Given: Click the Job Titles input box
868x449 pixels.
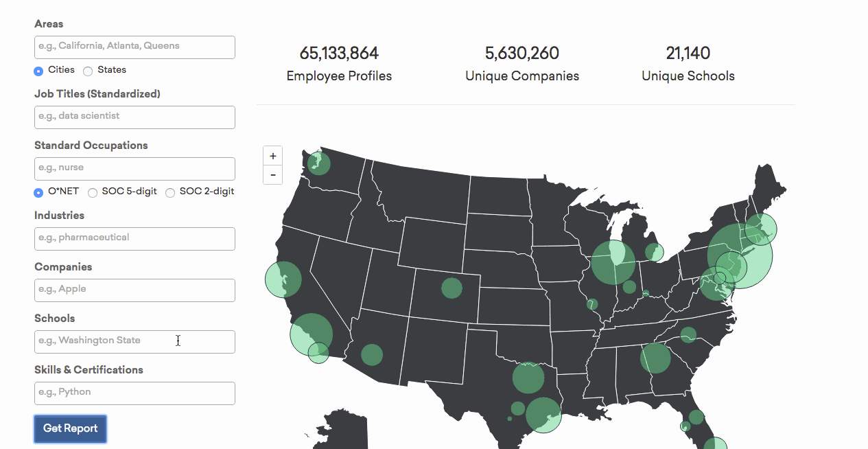Looking at the screenshot, I should pyautogui.click(x=134, y=117).
